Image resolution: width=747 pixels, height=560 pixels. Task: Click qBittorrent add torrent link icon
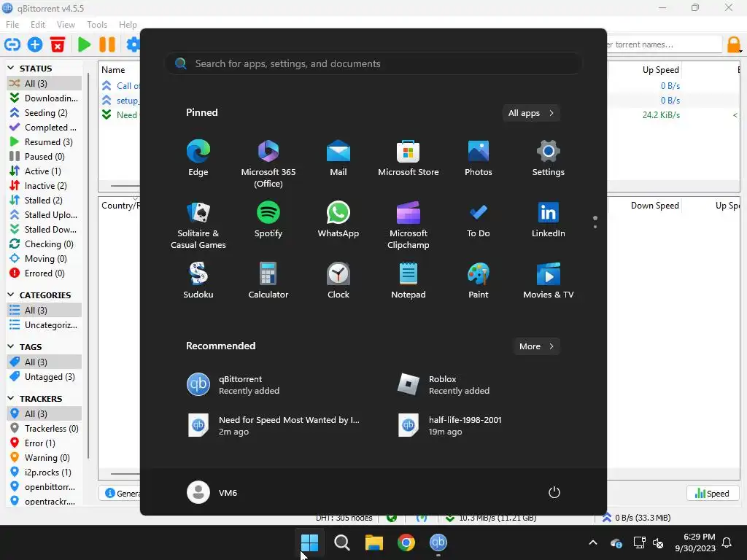coord(12,44)
